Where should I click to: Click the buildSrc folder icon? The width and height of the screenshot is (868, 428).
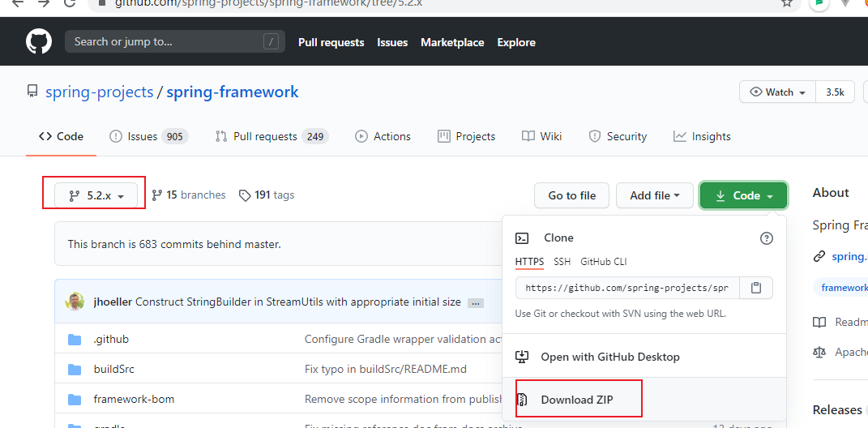pos(75,370)
